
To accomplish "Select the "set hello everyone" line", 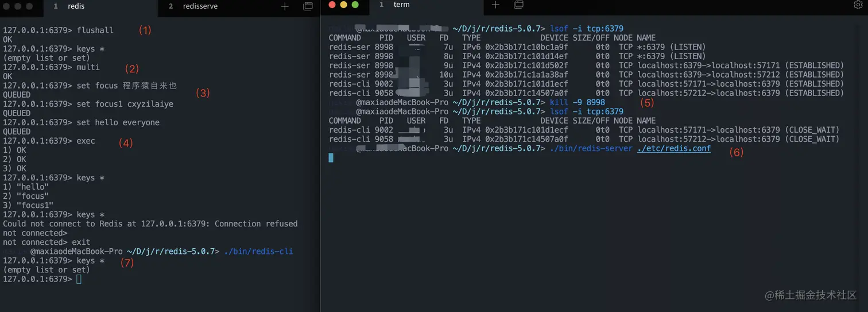I will click(81, 122).
